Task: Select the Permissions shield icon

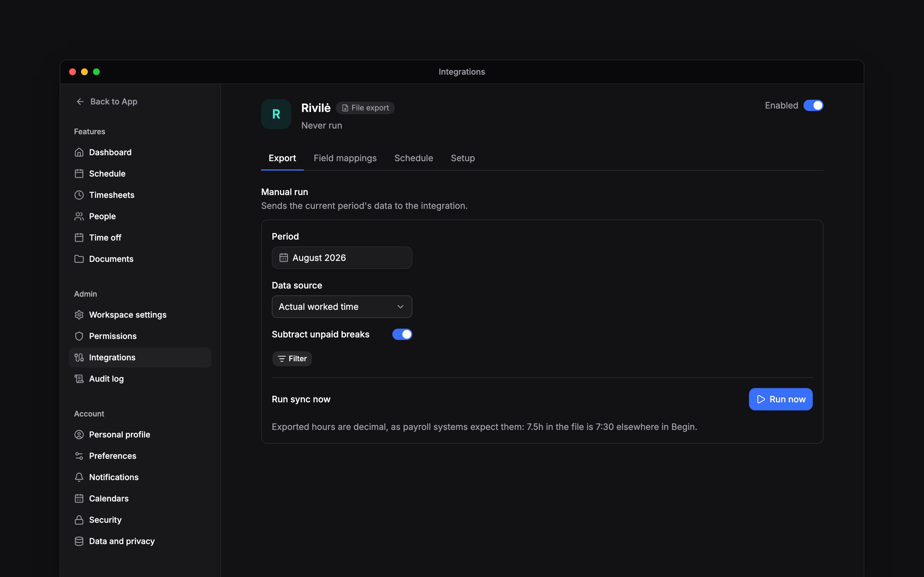Action: 79,336
